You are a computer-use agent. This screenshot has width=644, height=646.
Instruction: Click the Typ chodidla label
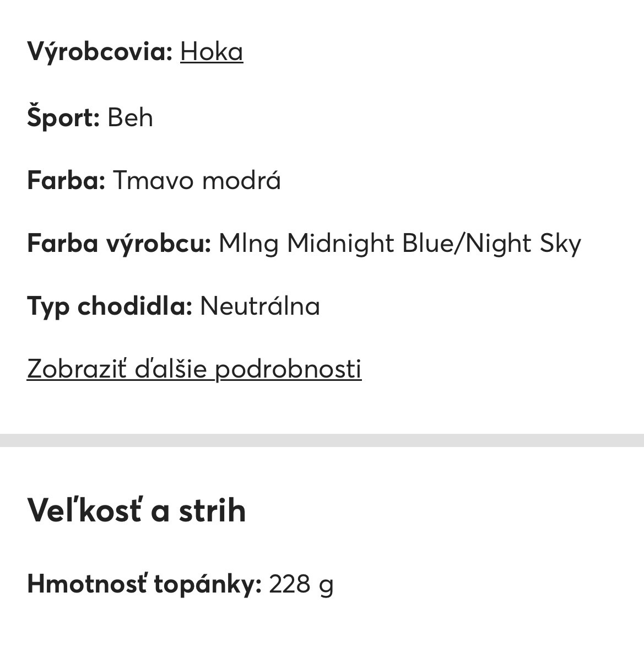109,306
